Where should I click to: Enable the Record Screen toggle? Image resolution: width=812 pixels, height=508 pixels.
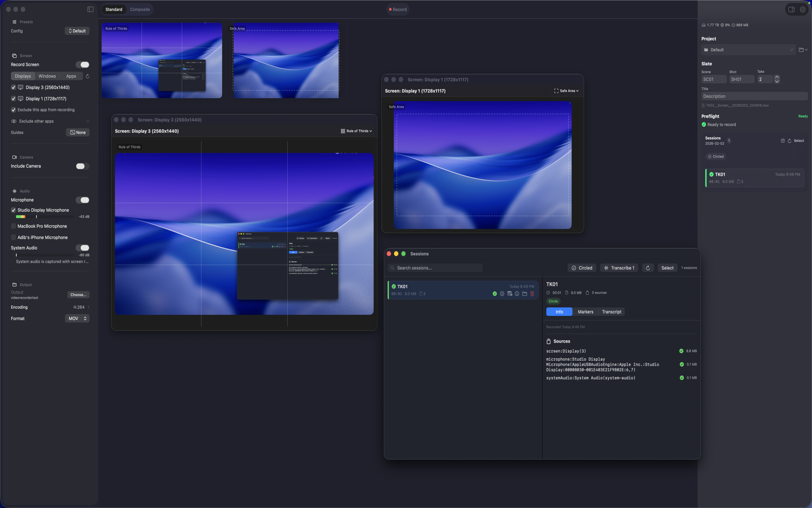(83, 65)
